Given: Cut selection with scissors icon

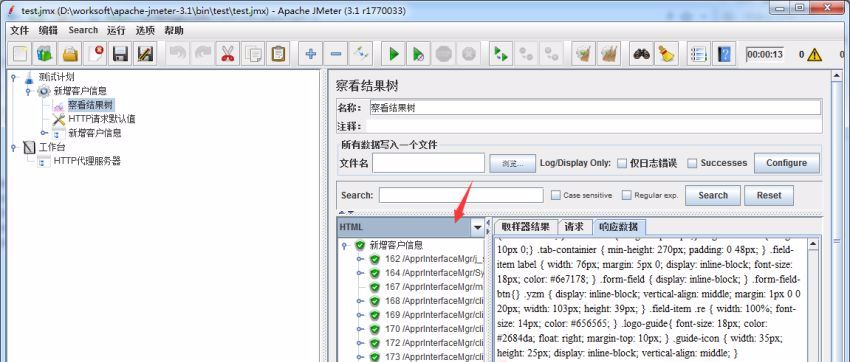Looking at the screenshot, I should pos(227,54).
